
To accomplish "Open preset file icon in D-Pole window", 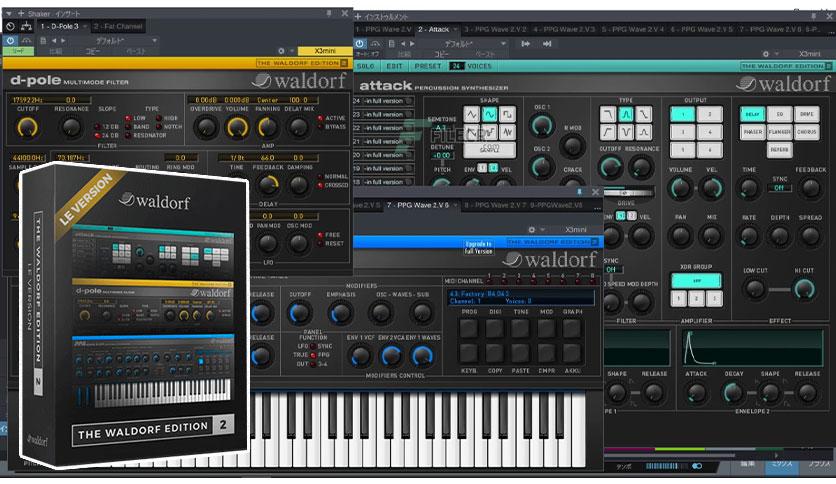I will tap(43, 41).
